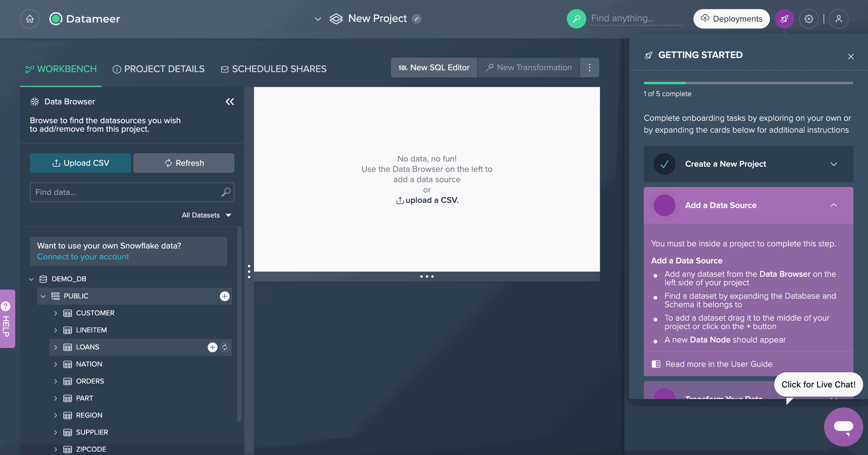868x455 pixels.
Task: Click the plus icon on the PUBLIC schema
Action: point(224,297)
